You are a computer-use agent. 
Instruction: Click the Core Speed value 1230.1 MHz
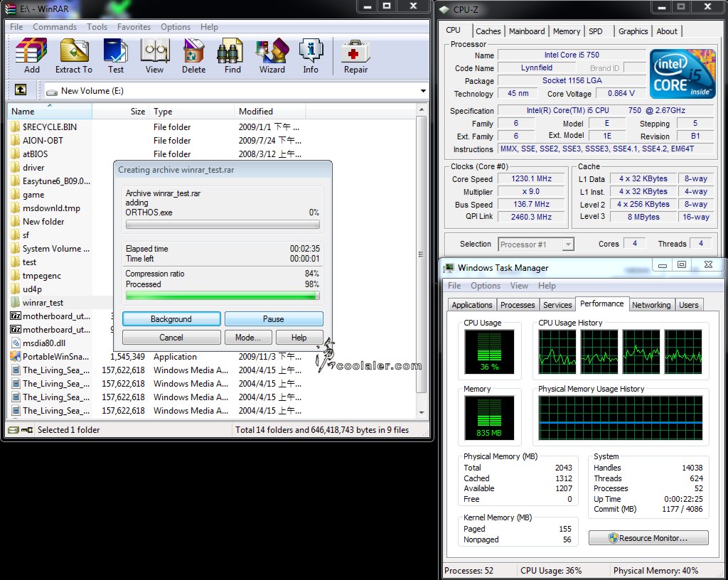[532, 178]
